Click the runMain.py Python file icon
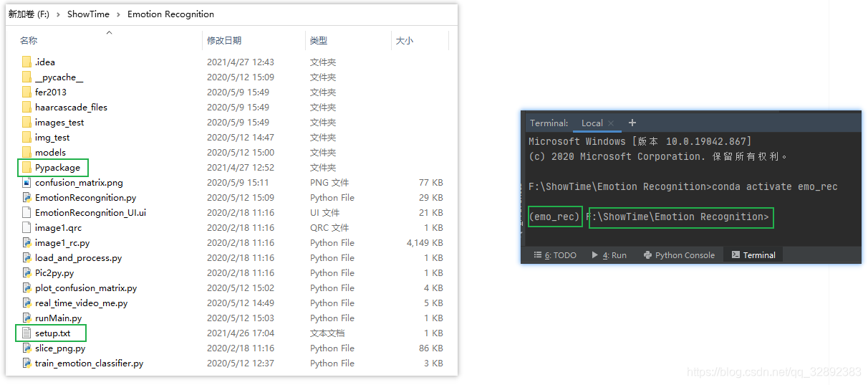 26,318
